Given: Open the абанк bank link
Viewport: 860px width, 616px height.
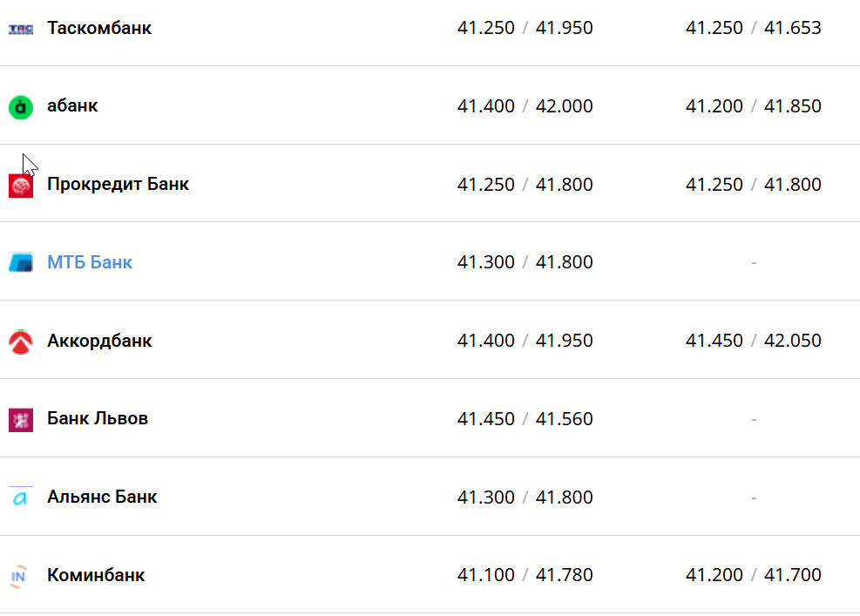Looking at the screenshot, I should 72,106.
